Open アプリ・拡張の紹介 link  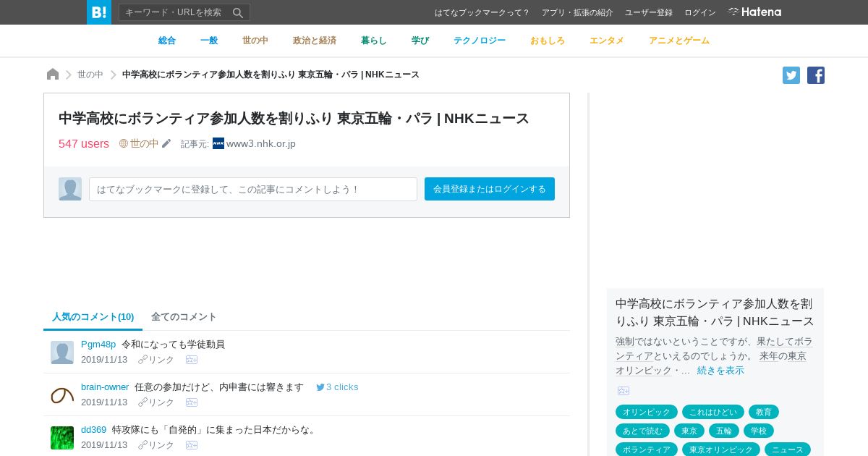[577, 12]
